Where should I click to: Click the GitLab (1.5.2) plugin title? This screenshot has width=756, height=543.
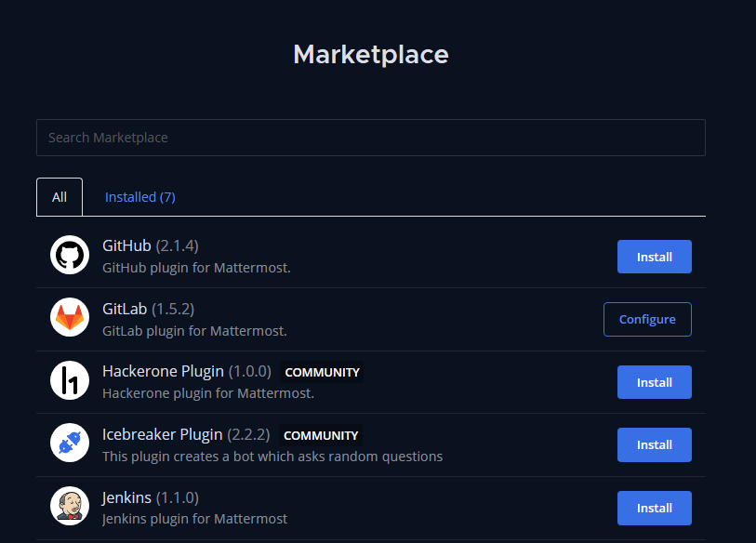click(x=148, y=309)
